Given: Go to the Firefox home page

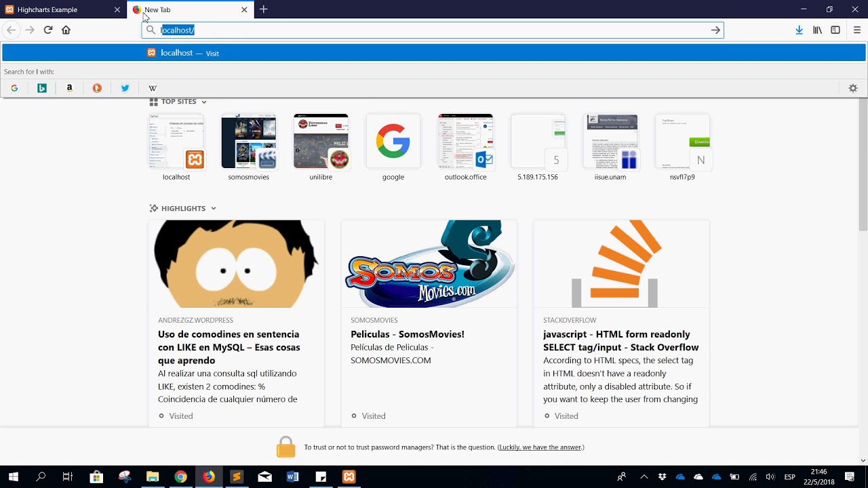Looking at the screenshot, I should (x=66, y=30).
